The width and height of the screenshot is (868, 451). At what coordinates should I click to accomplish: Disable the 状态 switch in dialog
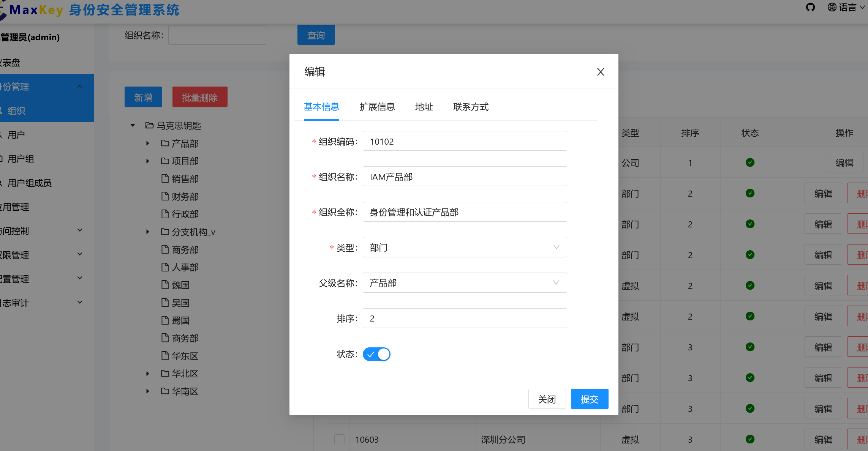point(376,354)
